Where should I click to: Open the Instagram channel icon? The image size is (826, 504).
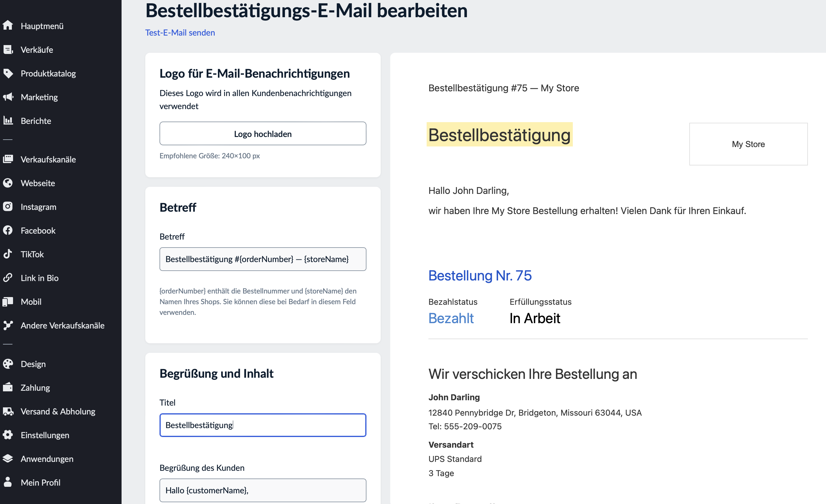8,207
